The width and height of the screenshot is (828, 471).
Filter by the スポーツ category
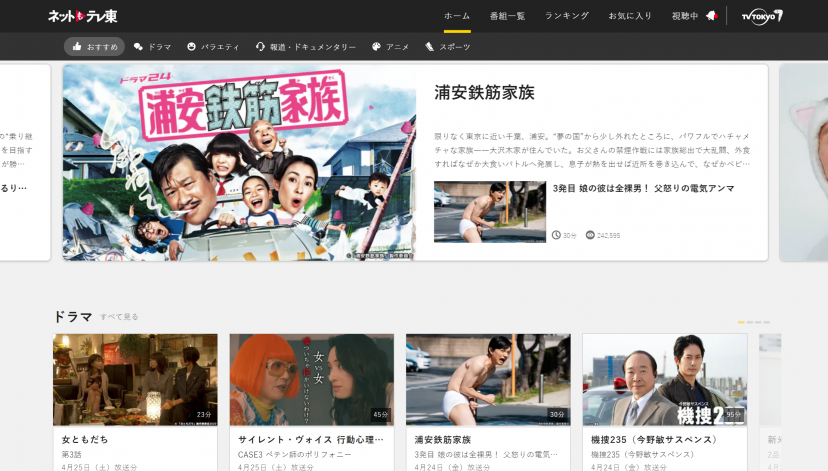pos(448,46)
